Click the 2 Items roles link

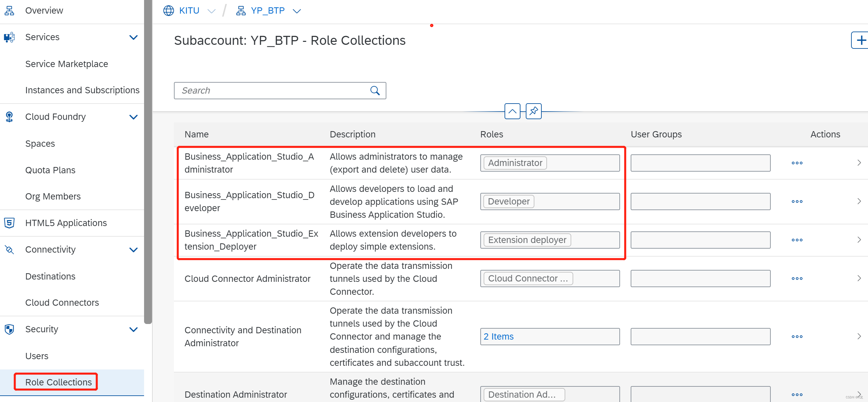coord(498,336)
